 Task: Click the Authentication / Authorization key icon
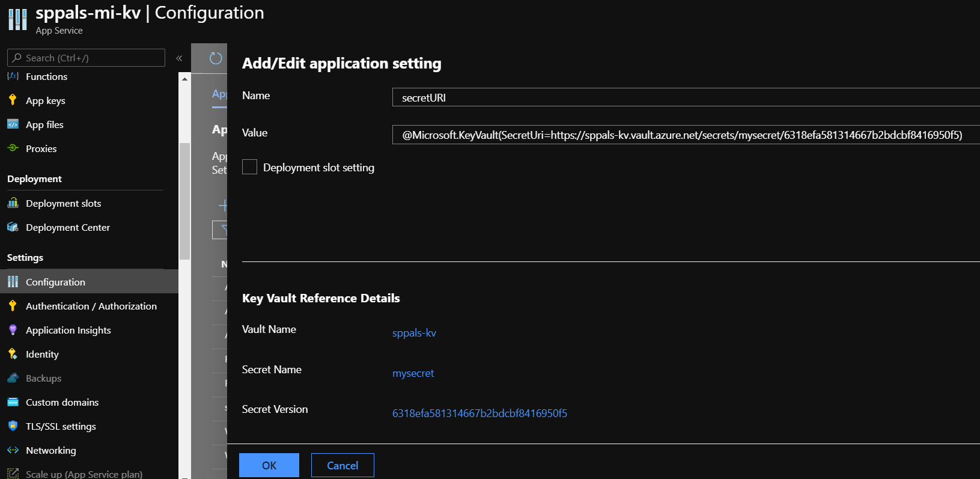(13, 306)
